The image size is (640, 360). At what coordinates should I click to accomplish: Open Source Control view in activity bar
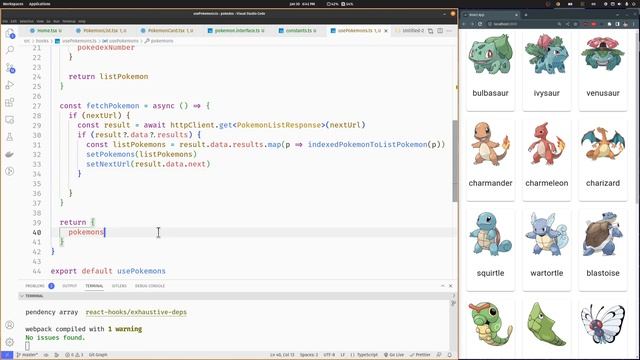(10, 68)
